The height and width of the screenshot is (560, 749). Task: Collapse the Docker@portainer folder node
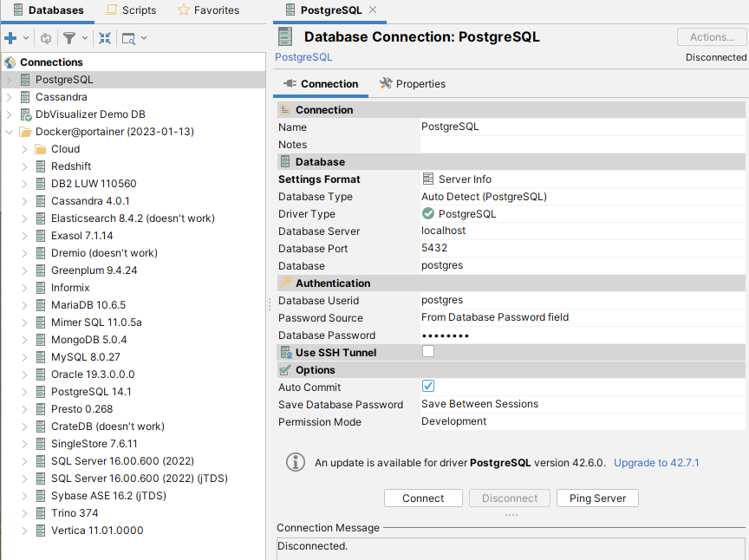[x=9, y=132]
